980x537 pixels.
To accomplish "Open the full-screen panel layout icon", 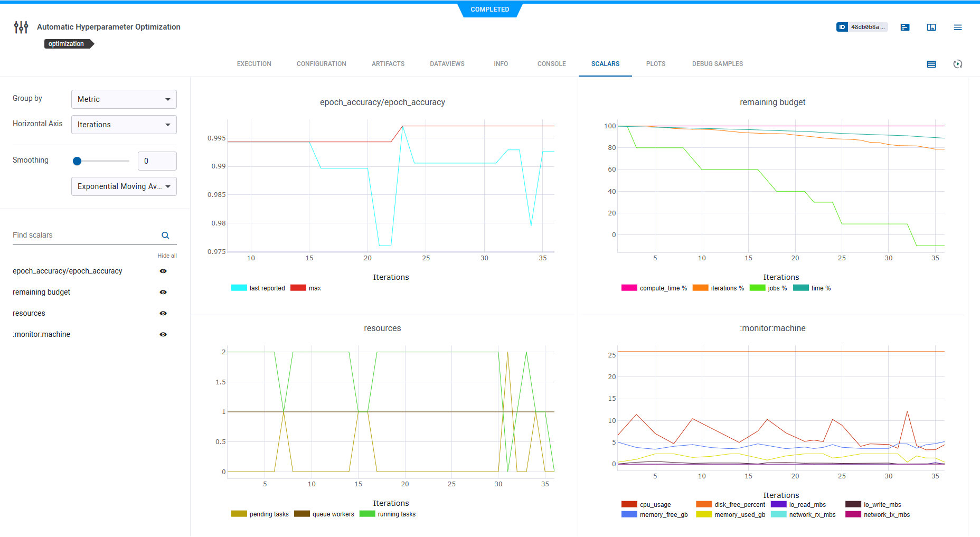I will coord(931,27).
